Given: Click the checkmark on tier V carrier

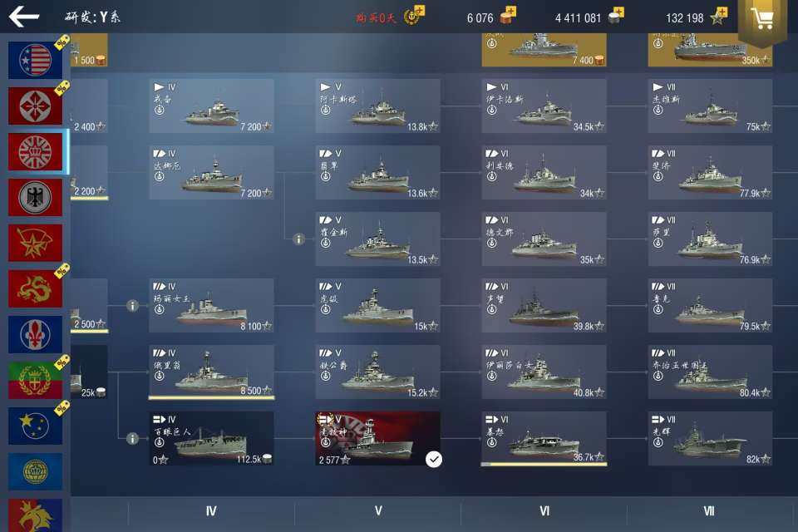Looking at the screenshot, I should pos(434,459).
